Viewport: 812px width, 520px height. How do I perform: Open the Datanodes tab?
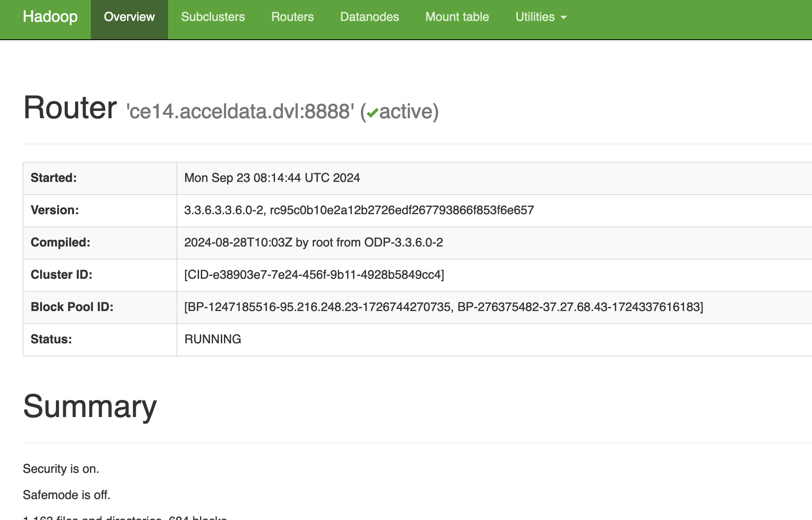370,17
